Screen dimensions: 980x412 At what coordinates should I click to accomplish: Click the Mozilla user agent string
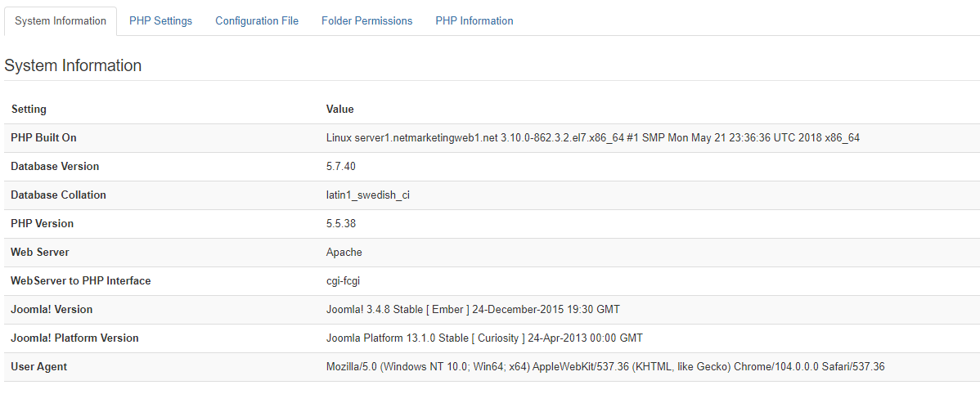pyautogui.click(x=605, y=367)
